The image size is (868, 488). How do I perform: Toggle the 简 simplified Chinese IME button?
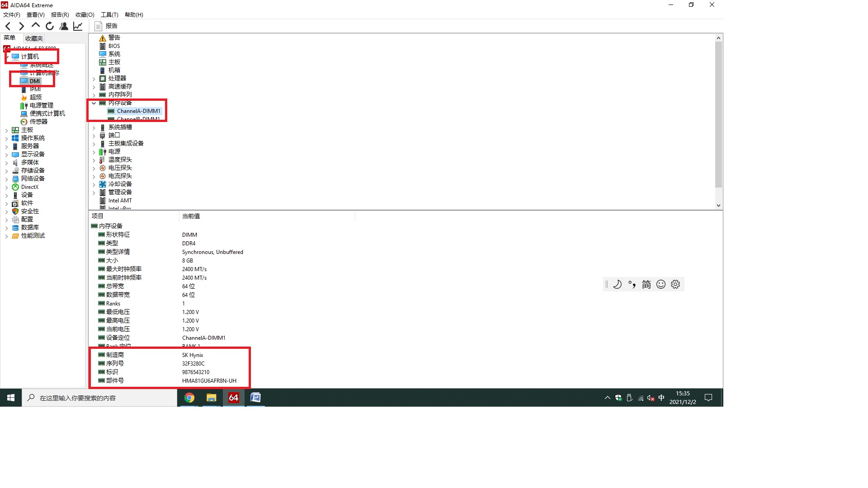[x=646, y=284]
